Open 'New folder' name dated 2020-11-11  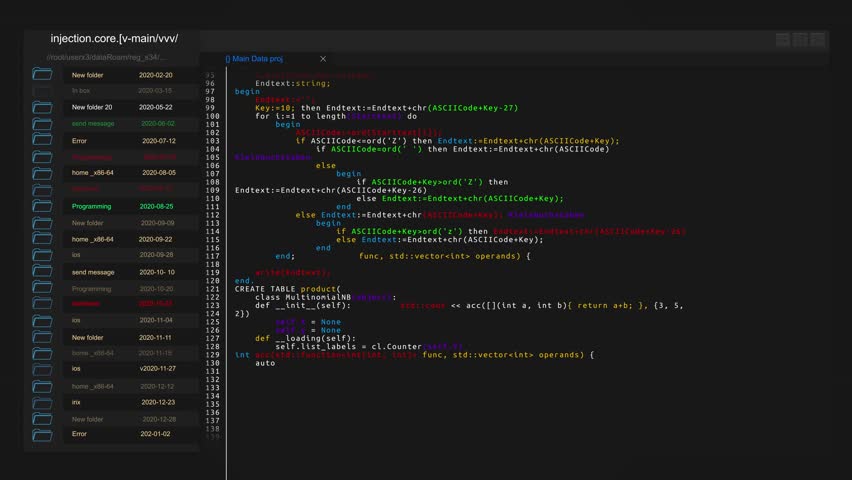(x=87, y=338)
